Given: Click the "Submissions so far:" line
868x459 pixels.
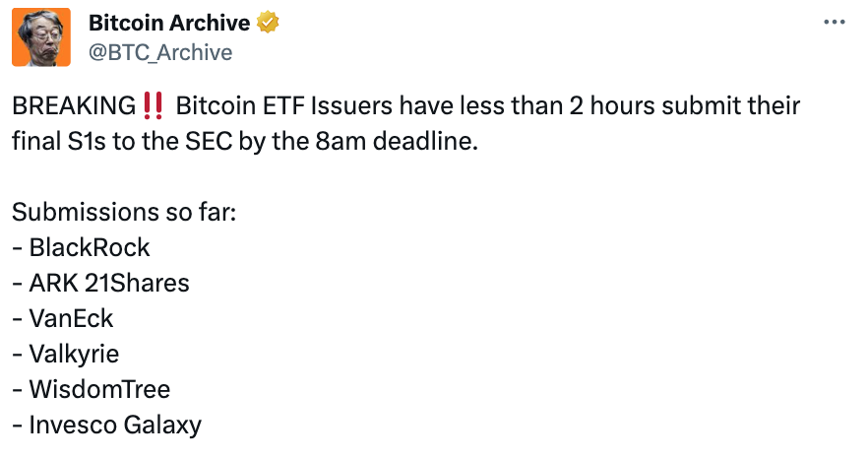Looking at the screenshot, I should (124, 212).
